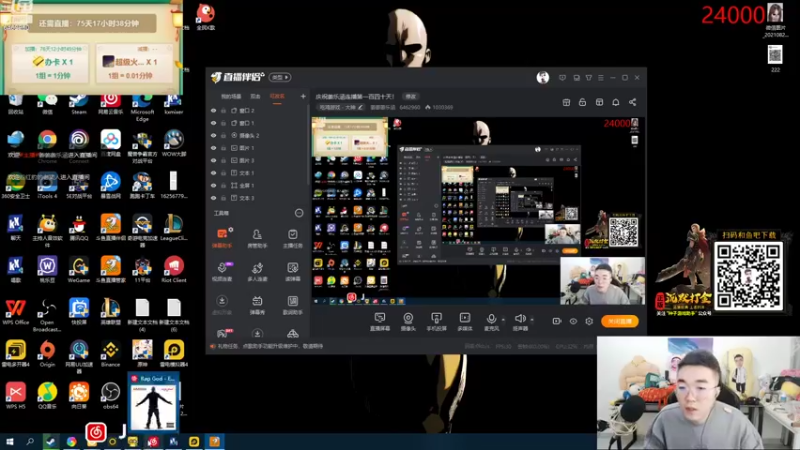800x450 pixels.
Task: Click the 修改 button beside the stream title
Action: coord(411,96)
